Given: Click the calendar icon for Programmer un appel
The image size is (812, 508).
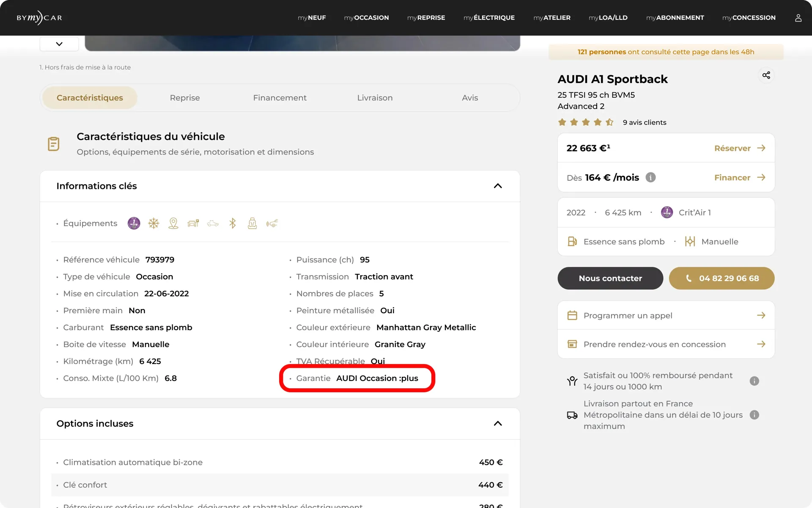Looking at the screenshot, I should [572, 315].
